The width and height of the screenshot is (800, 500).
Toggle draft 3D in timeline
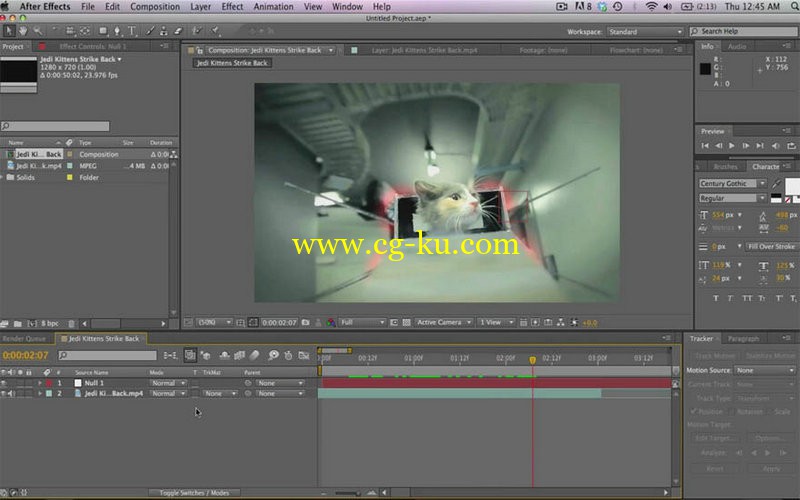tap(206, 355)
